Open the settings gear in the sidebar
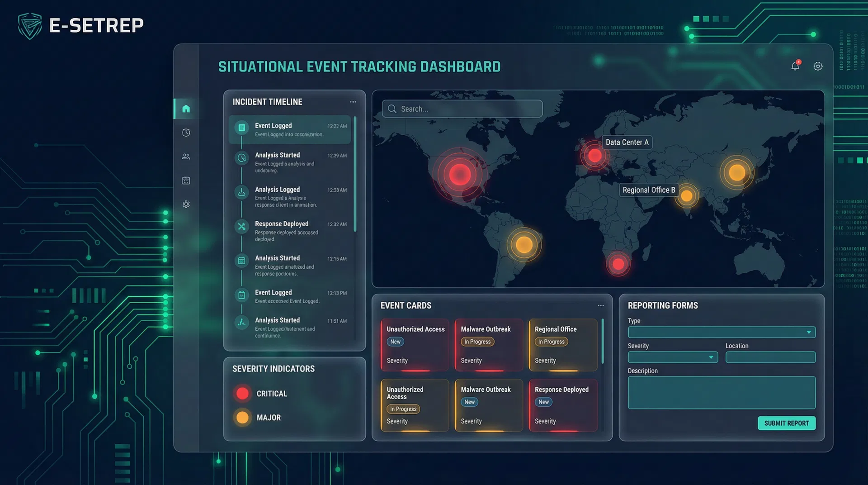This screenshot has width=868, height=485. (186, 204)
